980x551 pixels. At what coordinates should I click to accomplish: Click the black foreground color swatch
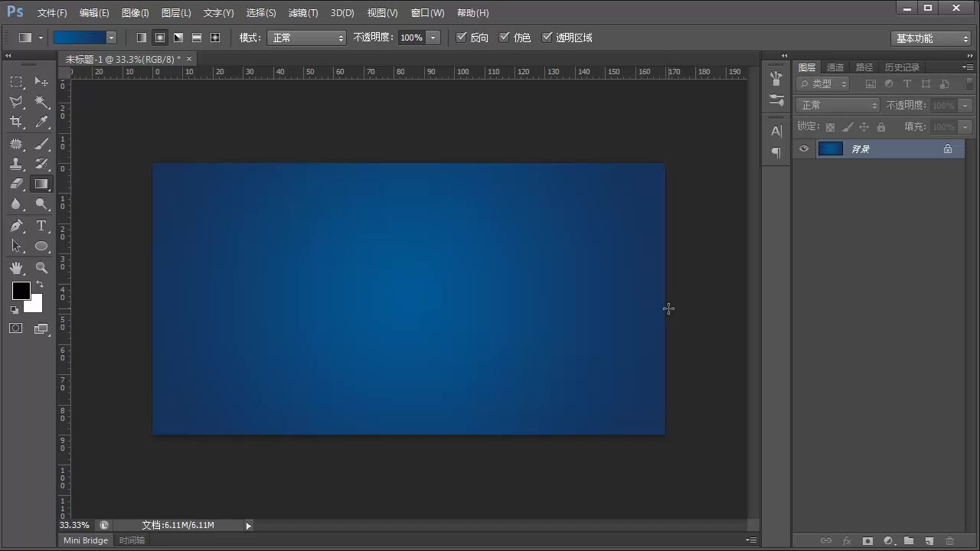click(x=21, y=291)
